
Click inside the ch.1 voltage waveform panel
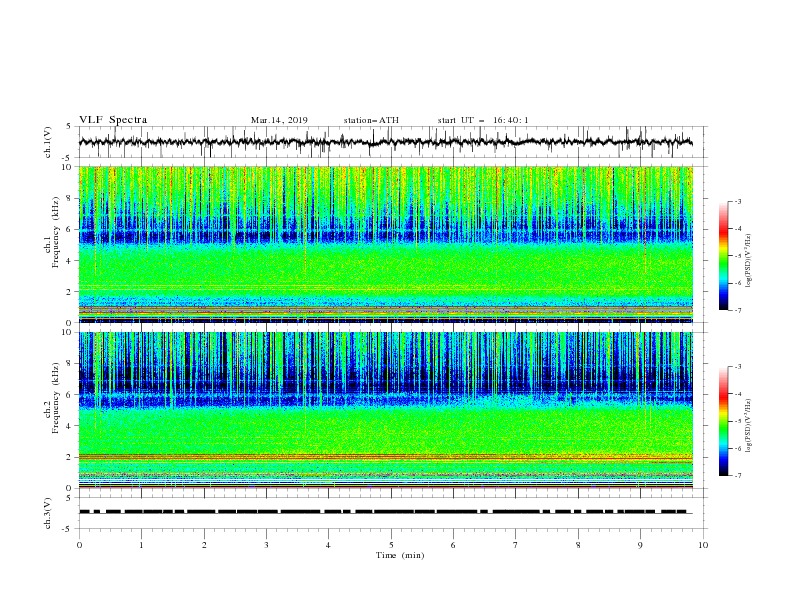[x=391, y=142]
